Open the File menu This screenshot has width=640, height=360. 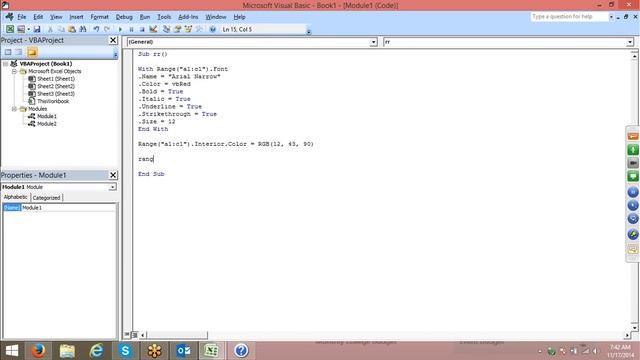(22, 17)
